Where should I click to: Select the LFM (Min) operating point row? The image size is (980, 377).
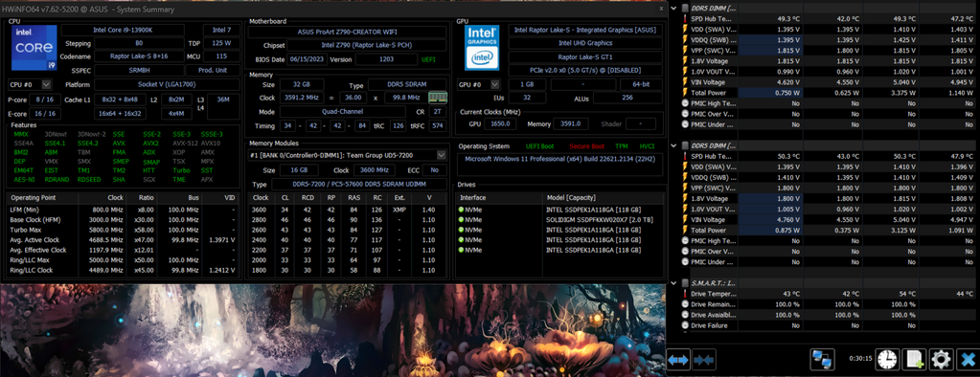pyautogui.click(x=124, y=210)
